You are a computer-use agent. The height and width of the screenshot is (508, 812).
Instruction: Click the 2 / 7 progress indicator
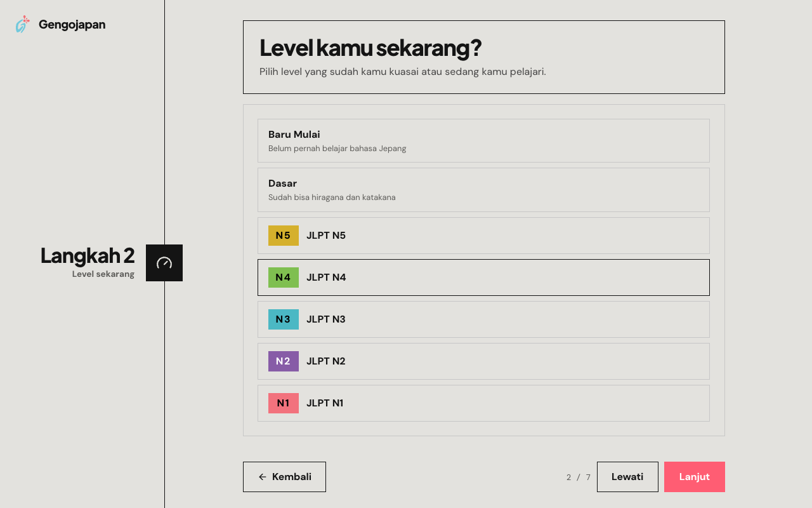(579, 478)
